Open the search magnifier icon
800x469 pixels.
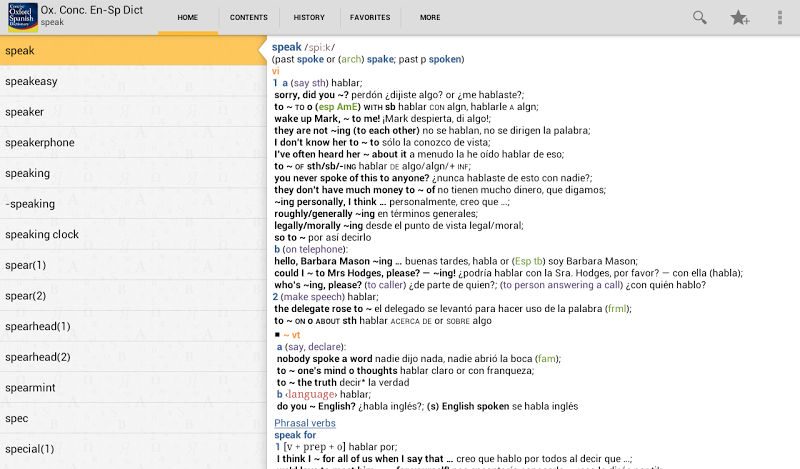[700, 17]
